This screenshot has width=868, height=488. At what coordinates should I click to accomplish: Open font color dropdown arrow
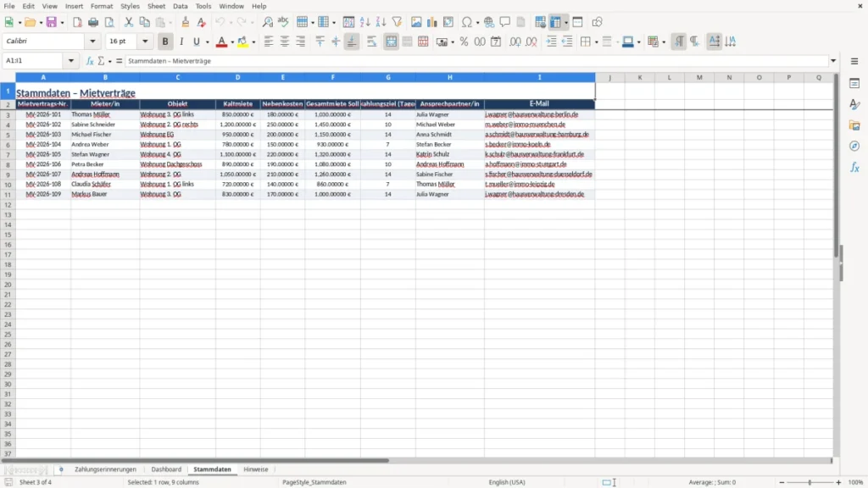(232, 42)
